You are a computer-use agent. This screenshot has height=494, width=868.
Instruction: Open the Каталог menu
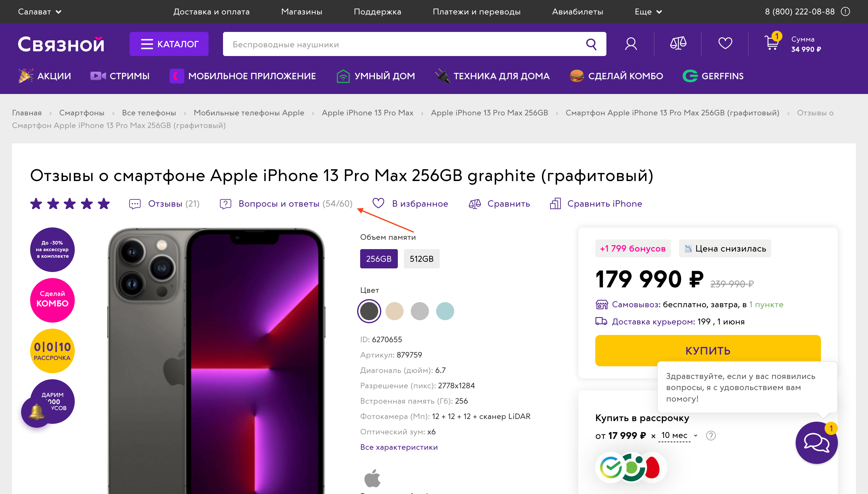169,44
